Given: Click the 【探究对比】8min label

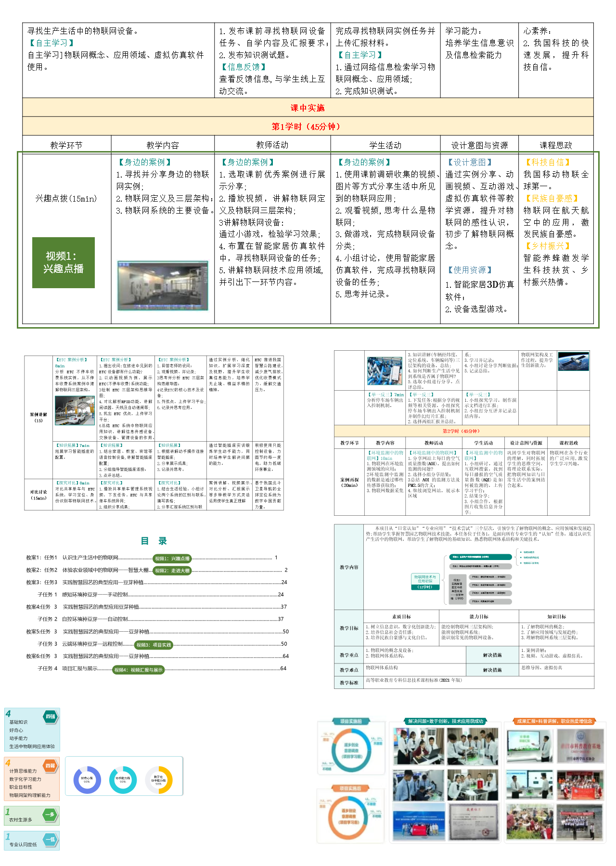Looking at the screenshot, I should [x=72, y=483].
